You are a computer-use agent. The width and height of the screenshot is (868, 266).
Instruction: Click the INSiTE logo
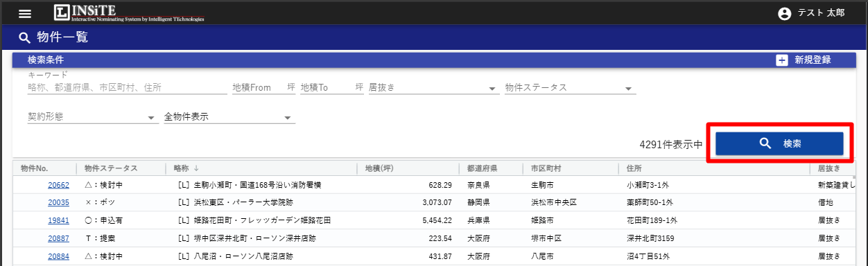click(x=129, y=13)
